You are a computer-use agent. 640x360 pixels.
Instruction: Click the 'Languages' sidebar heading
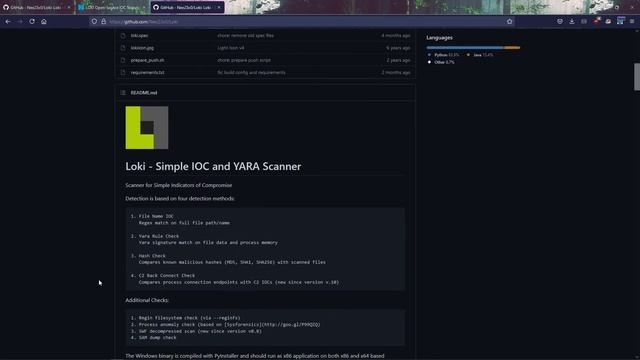tap(440, 38)
